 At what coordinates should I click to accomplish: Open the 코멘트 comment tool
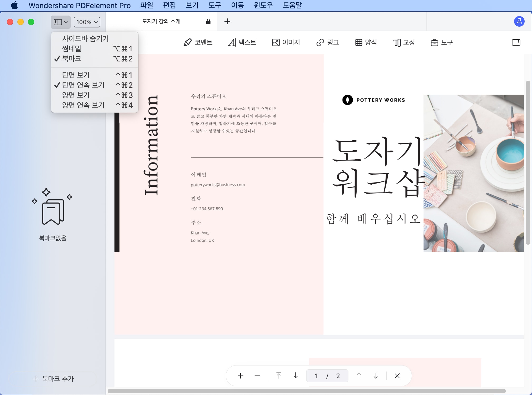(x=198, y=42)
